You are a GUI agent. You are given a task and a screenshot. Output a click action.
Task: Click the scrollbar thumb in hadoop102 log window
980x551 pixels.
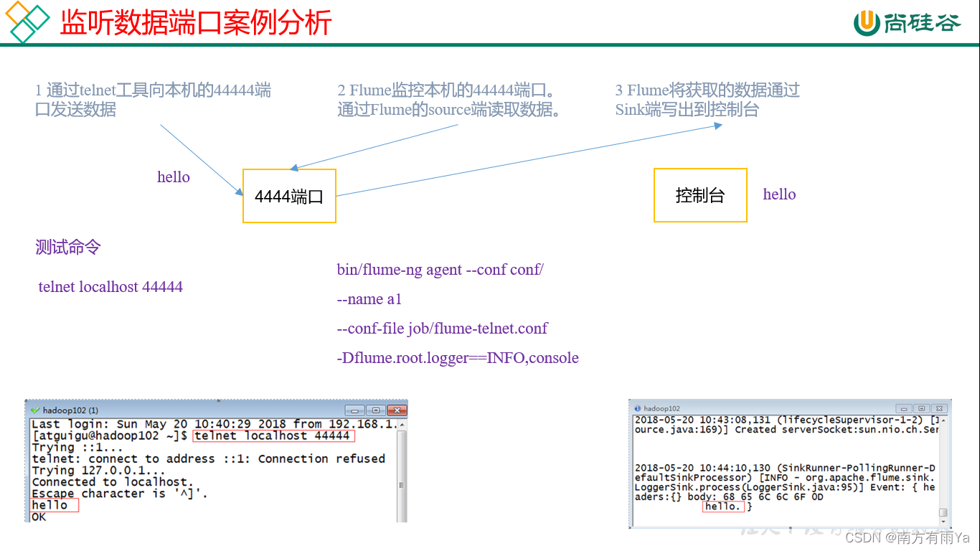point(943,512)
